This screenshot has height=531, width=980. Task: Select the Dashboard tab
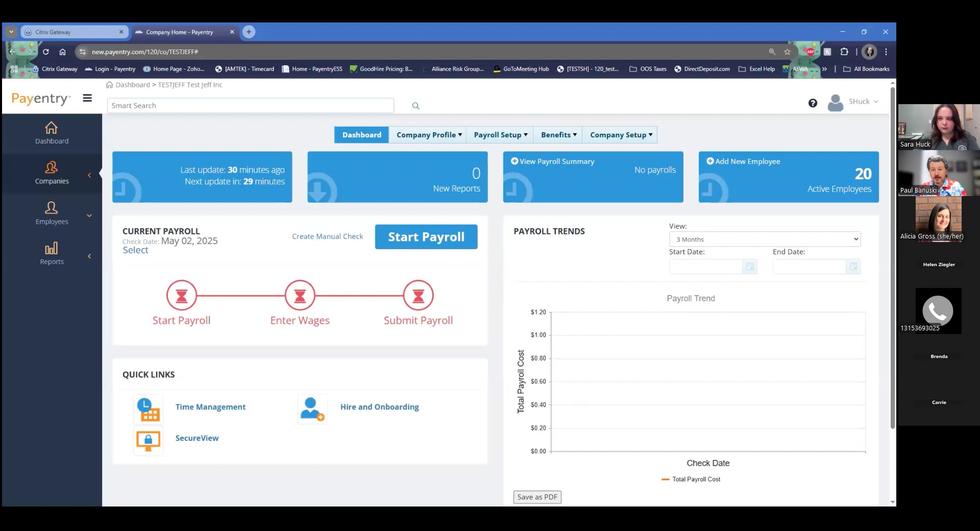pyautogui.click(x=361, y=135)
